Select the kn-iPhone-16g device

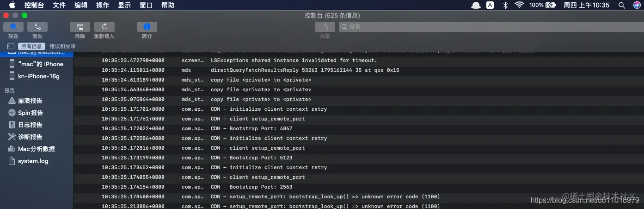(37, 76)
